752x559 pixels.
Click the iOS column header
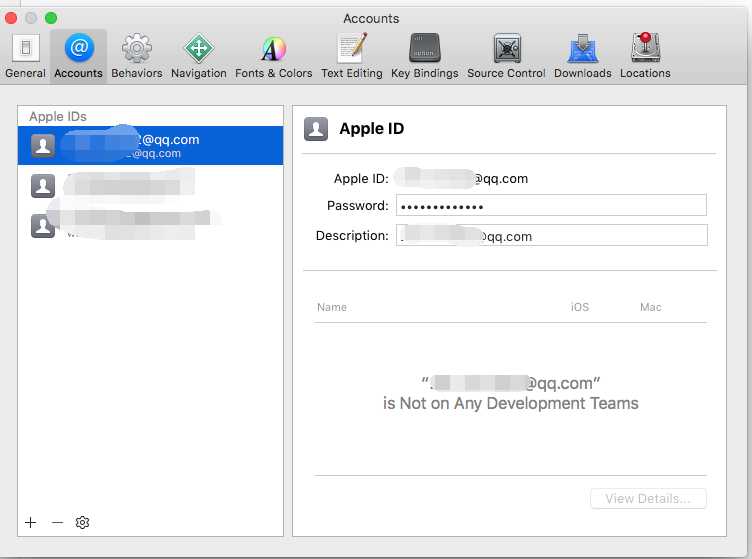click(x=579, y=307)
